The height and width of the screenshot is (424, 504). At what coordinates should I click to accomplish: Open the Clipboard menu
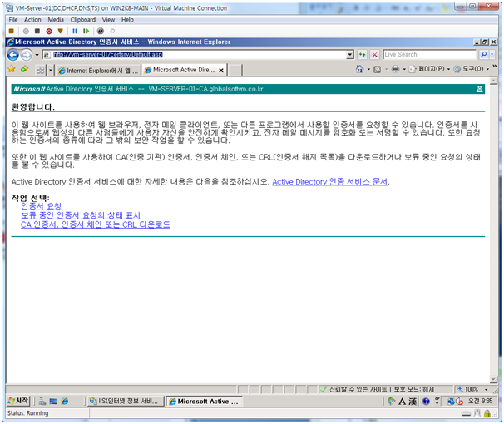coord(83,20)
